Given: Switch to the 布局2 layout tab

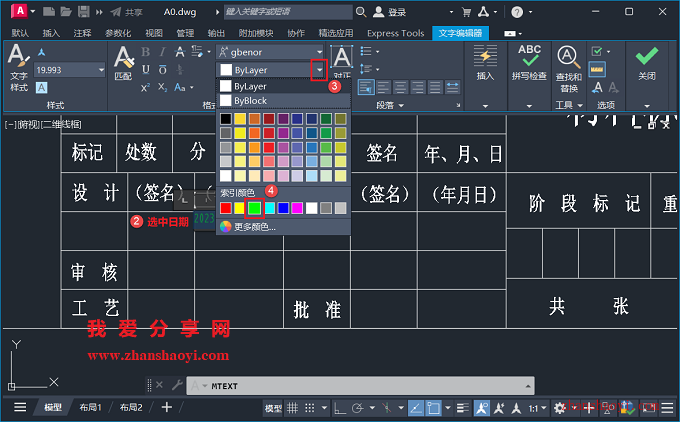Looking at the screenshot, I should [x=131, y=407].
